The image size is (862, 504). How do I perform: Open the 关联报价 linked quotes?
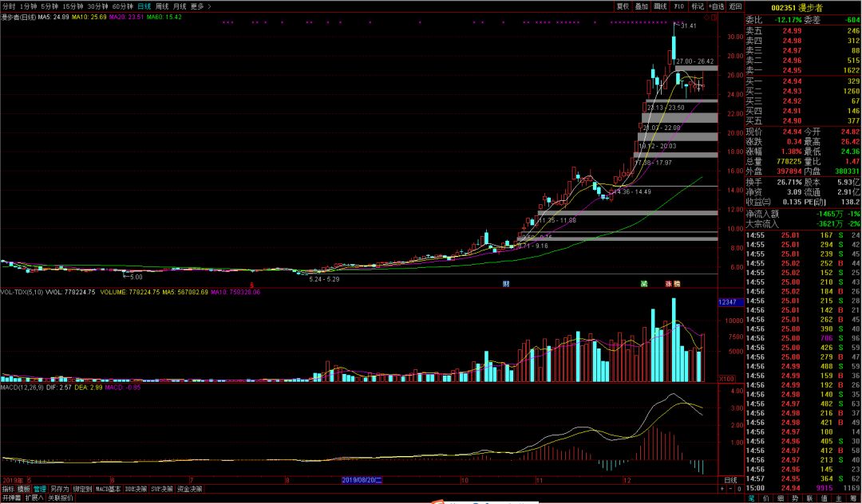pyautogui.click(x=61, y=498)
